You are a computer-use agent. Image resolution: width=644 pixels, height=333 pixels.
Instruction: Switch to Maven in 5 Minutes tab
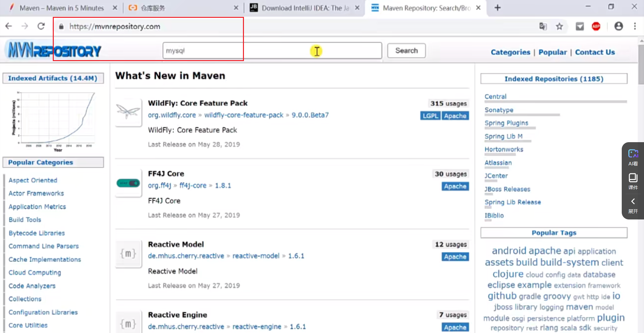coord(62,8)
